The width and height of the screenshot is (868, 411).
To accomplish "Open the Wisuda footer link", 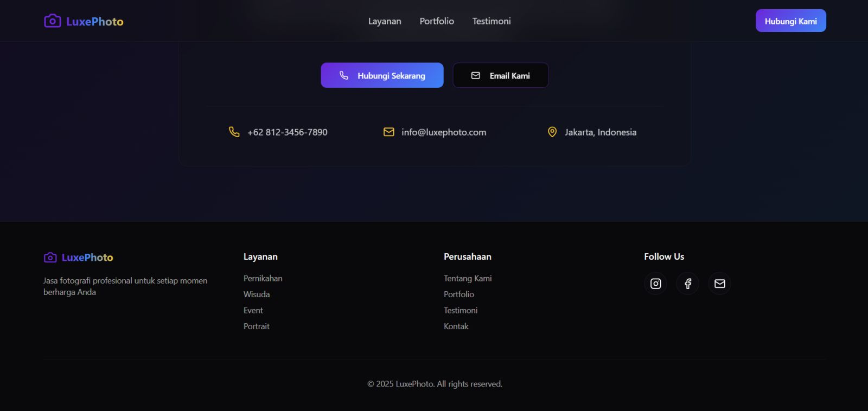I will tap(257, 294).
